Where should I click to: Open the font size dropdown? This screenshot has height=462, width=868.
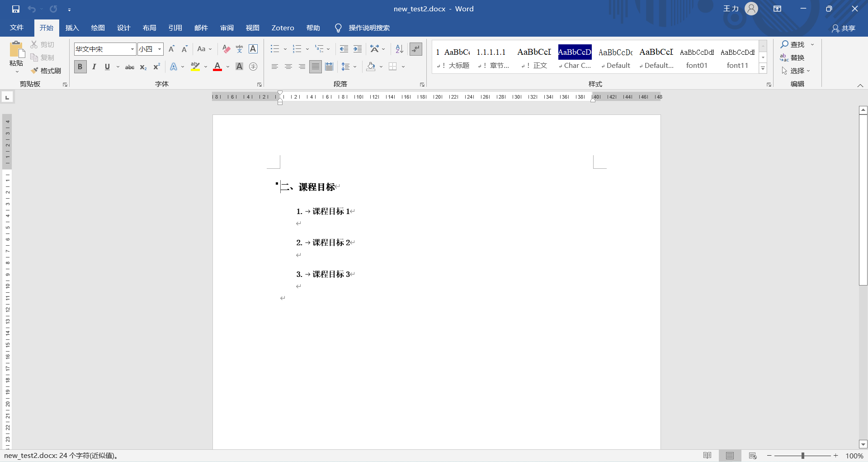click(159, 49)
